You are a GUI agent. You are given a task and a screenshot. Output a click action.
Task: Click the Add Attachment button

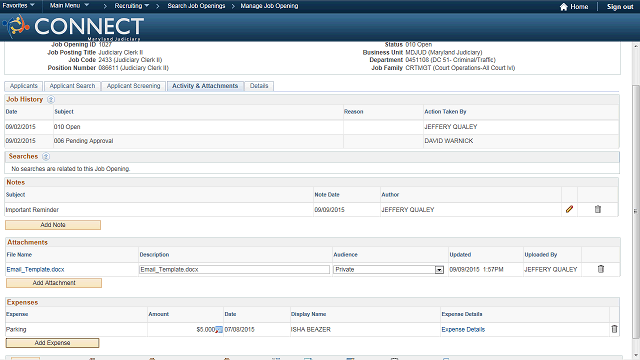pyautogui.click(x=54, y=283)
